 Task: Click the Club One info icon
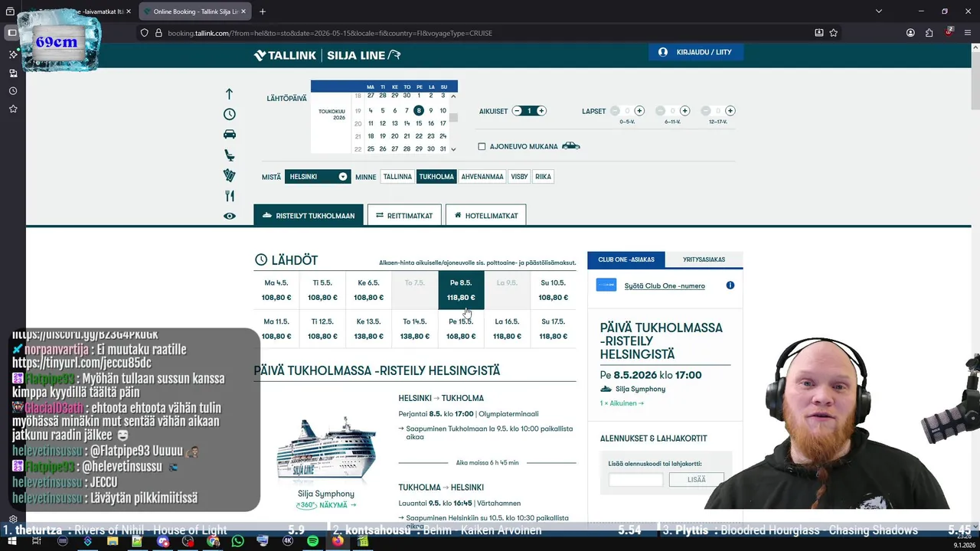[730, 285]
